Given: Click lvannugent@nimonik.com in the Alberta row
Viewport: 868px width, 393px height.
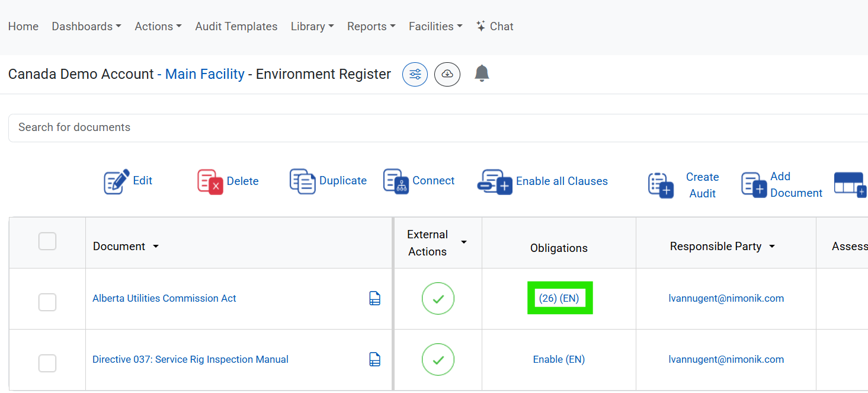Looking at the screenshot, I should click(726, 298).
